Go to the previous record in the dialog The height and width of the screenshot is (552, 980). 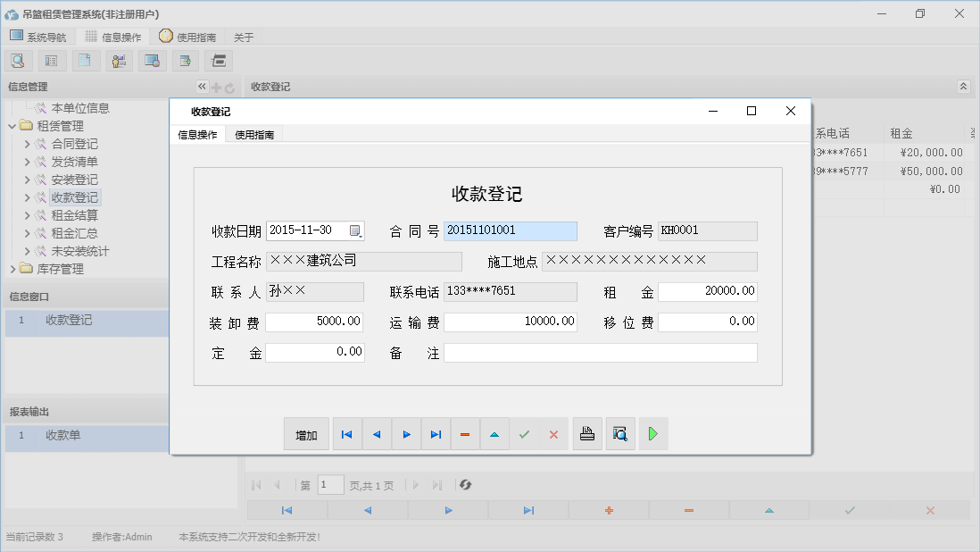point(376,433)
